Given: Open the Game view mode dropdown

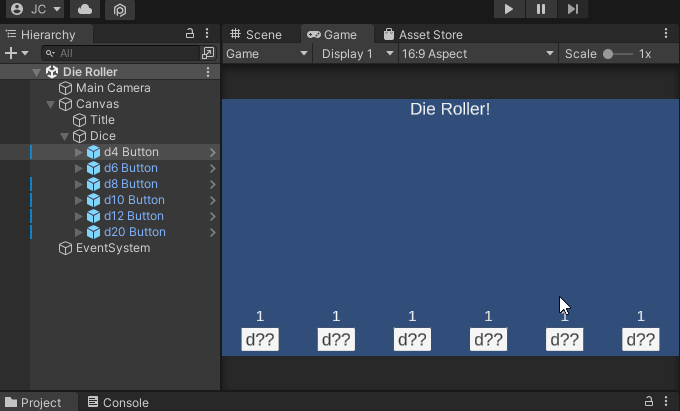Looking at the screenshot, I should (267, 54).
